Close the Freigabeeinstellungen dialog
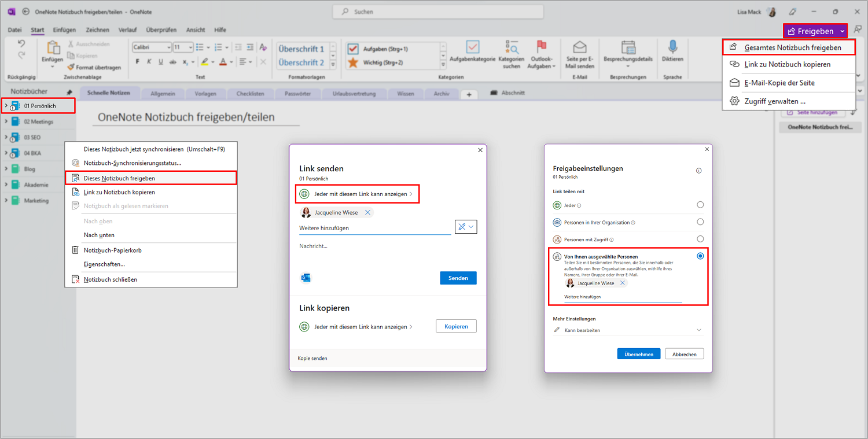This screenshot has height=439, width=868. tap(707, 149)
